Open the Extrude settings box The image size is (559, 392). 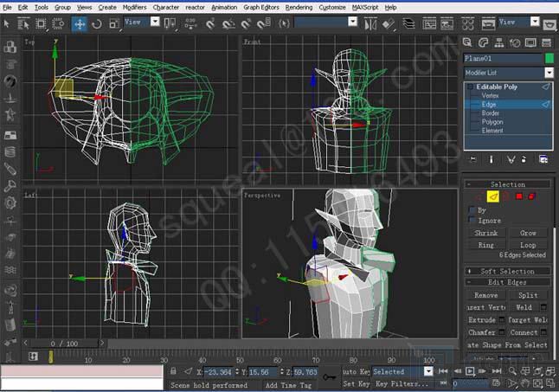502,320
